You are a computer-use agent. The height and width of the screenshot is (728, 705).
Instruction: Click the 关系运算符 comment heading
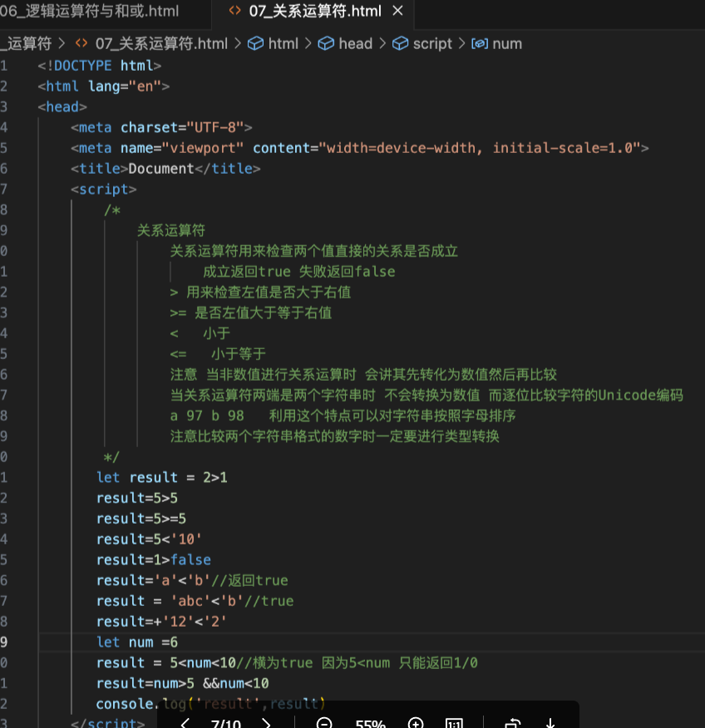171,230
